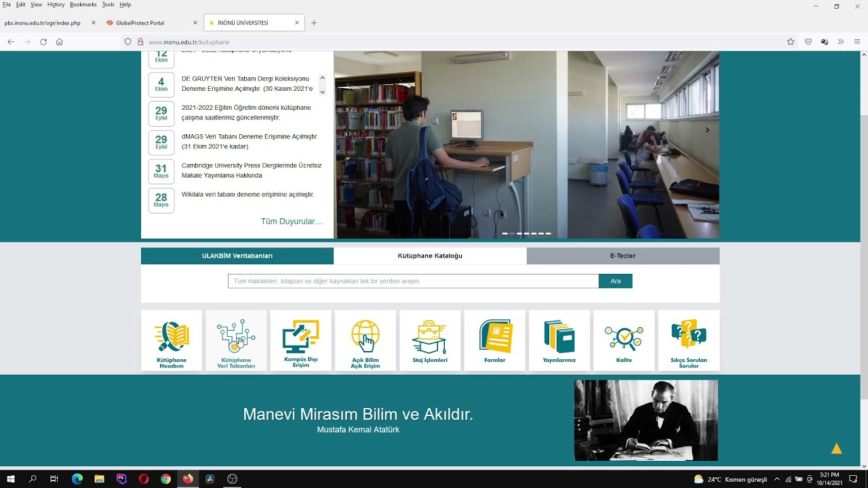The height and width of the screenshot is (488, 868).
Task: Click the tracking protection shield icon
Action: pyautogui.click(x=127, y=42)
